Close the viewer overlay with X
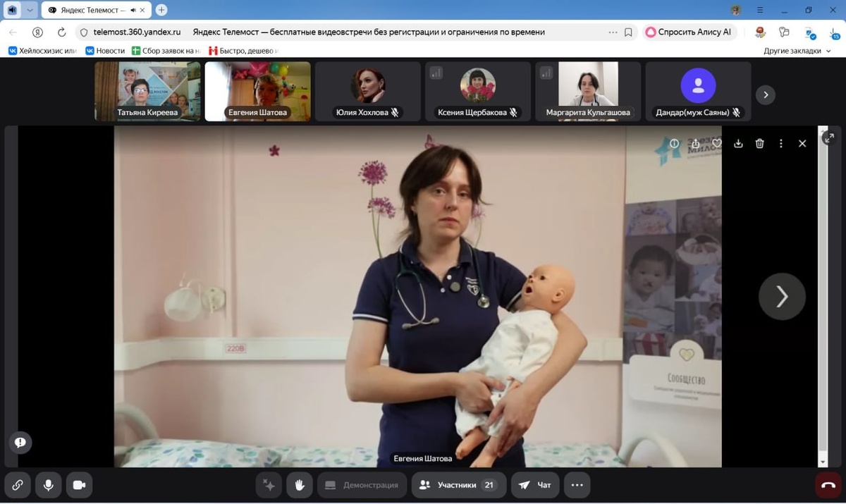The width and height of the screenshot is (846, 504). tap(802, 143)
